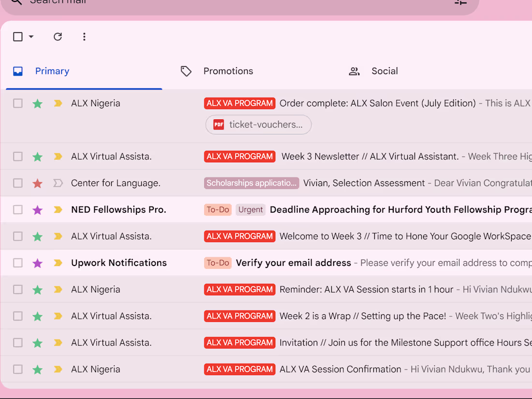Click the Primary tab inbox icon
Screen dimensions: 532x399
tap(17, 71)
